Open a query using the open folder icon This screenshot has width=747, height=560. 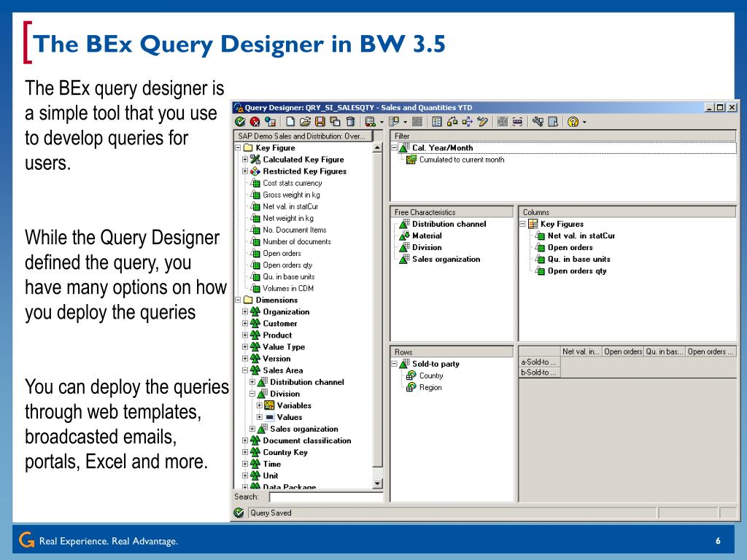coord(306,122)
